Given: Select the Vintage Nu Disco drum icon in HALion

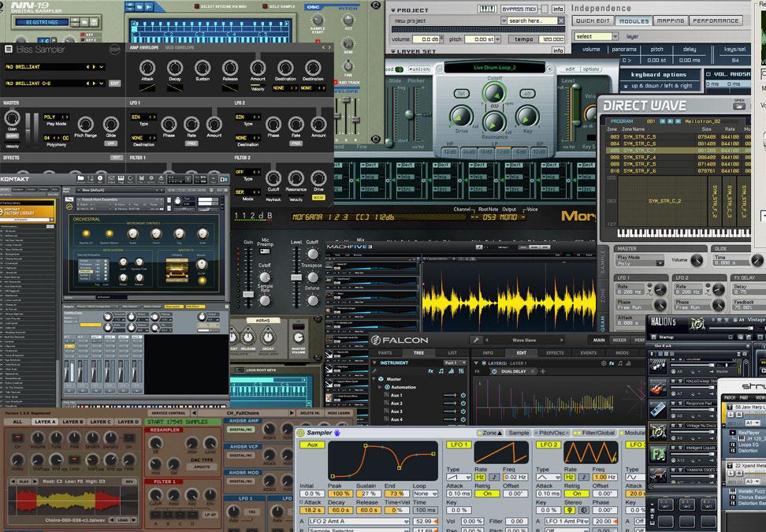Looking at the screenshot, I should pos(657,431).
